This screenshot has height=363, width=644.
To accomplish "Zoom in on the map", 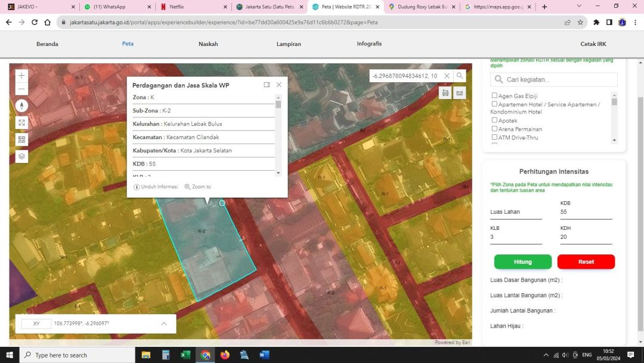I will (21, 76).
